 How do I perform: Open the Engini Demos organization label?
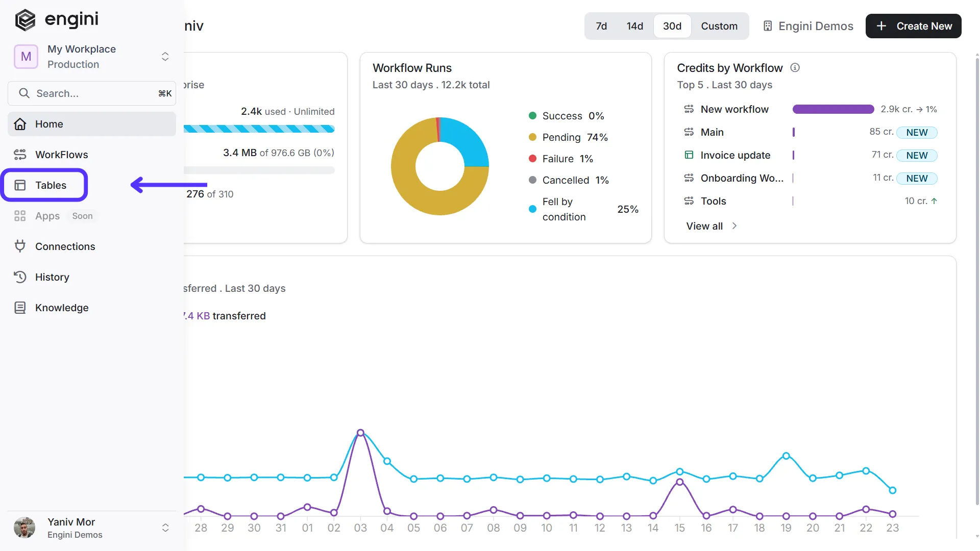816,26
